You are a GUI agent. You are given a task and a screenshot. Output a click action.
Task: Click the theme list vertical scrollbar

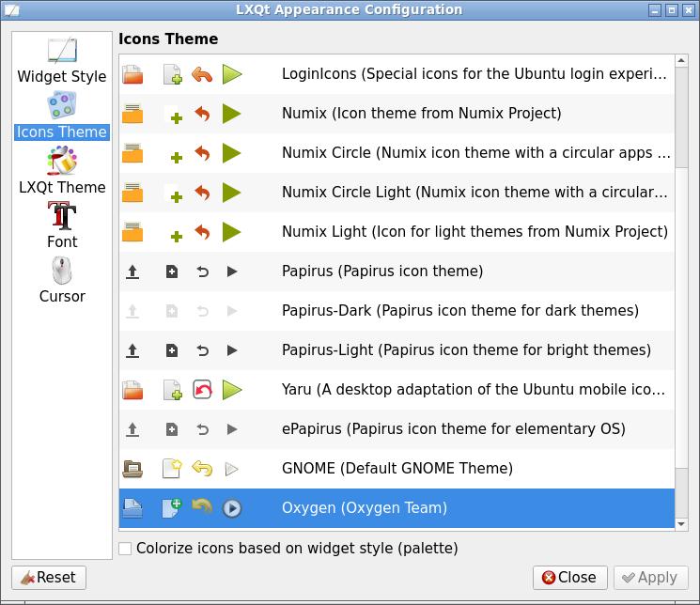point(682,113)
